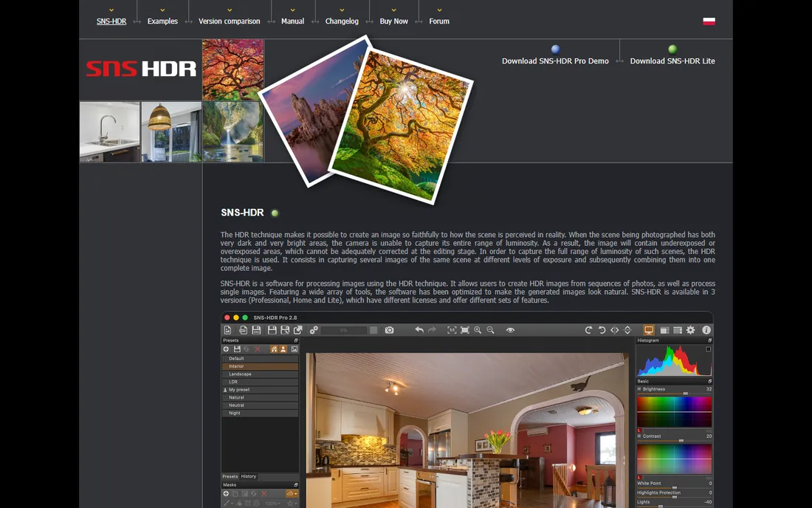Open the settings gear in app toolbar
Screen dimensions: 812x508
pyautogui.click(x=690, y=330)
